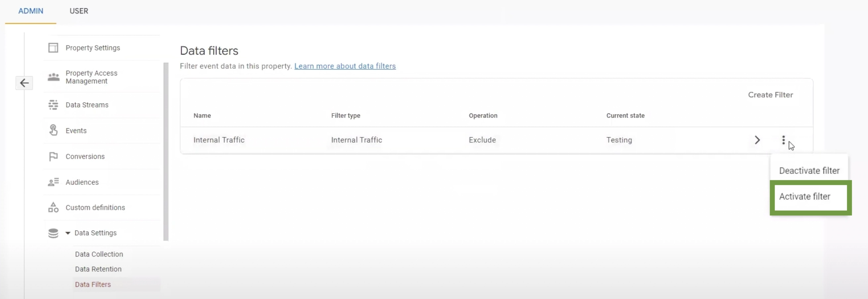
Task: Select Data Filters in sidebar
Action: 93,284
